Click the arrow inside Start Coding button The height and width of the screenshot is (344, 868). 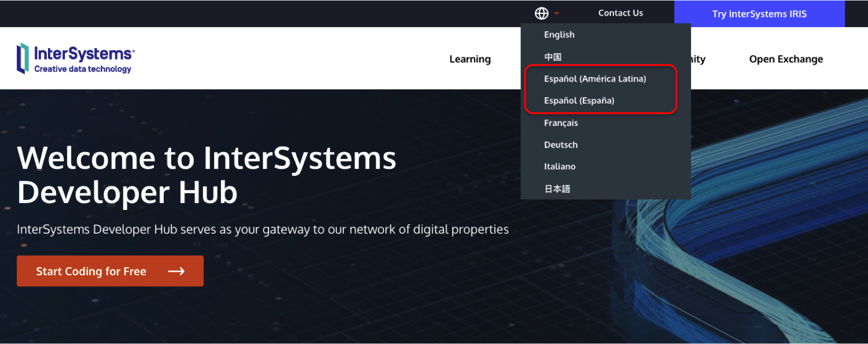(176, 271)
